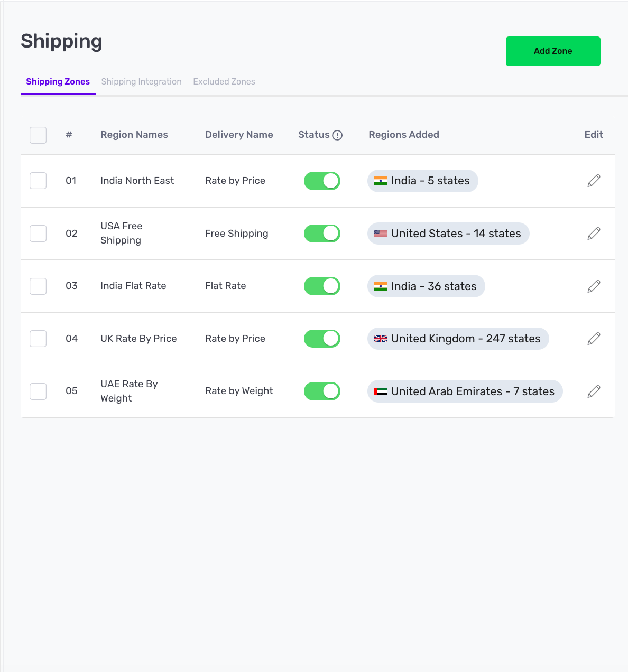Click the Add Zone button
This screenshot has width=628, height=672.
pos(553,51)
